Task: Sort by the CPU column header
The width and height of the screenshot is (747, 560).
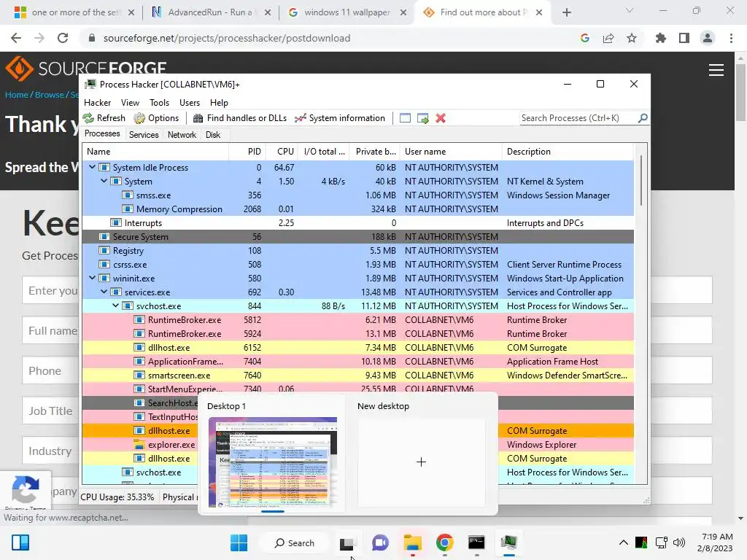Action: coord(282,152)
